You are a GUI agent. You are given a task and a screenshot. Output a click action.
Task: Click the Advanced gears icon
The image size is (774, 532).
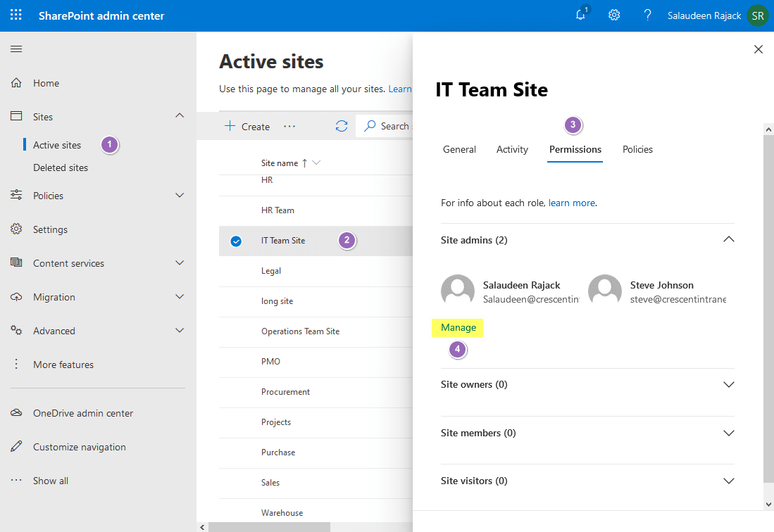[16, 330]
